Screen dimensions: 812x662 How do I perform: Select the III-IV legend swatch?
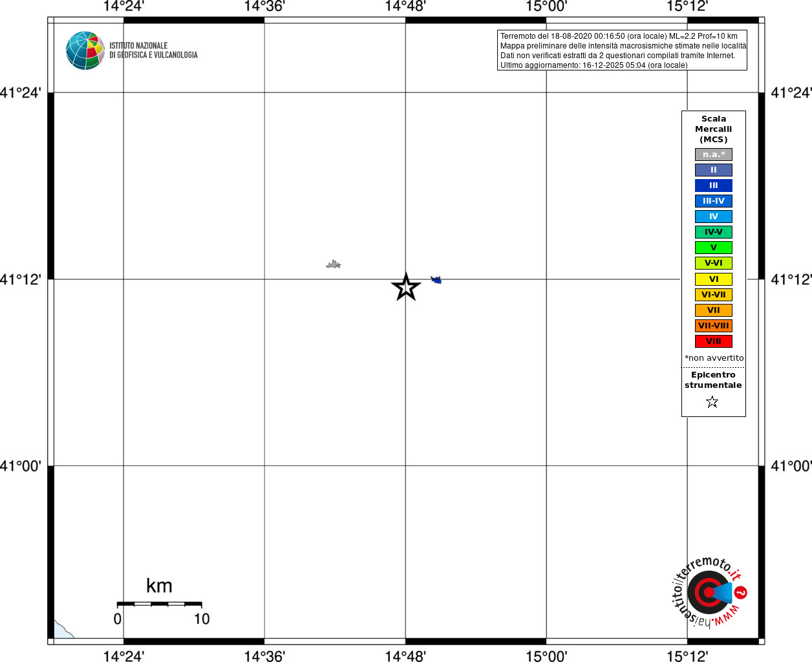click(714, 201)
